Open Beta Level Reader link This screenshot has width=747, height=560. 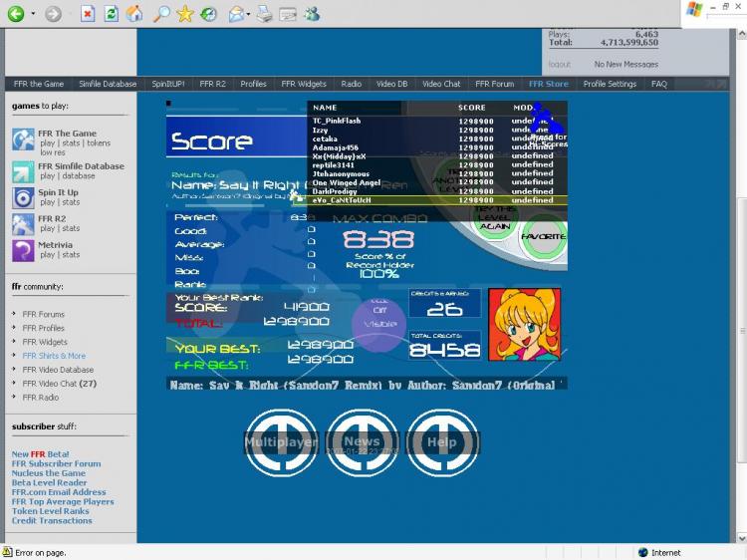[x=49, y=482]
